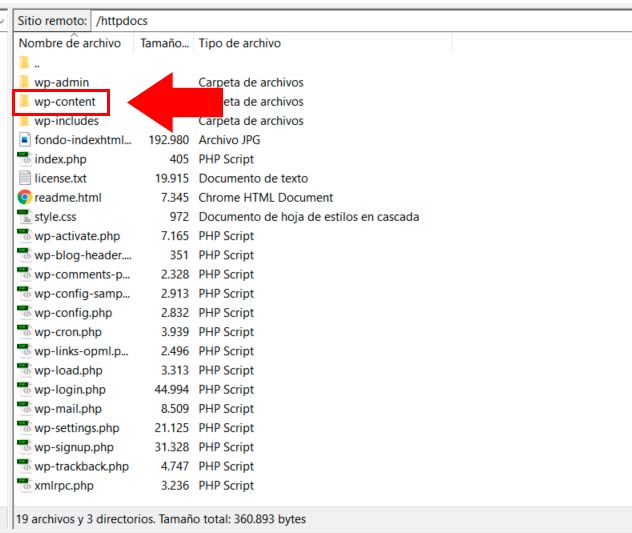Screen dimensions: 632x533
Task: Click the wp-config.php file icon
Action: coord(25,312)
